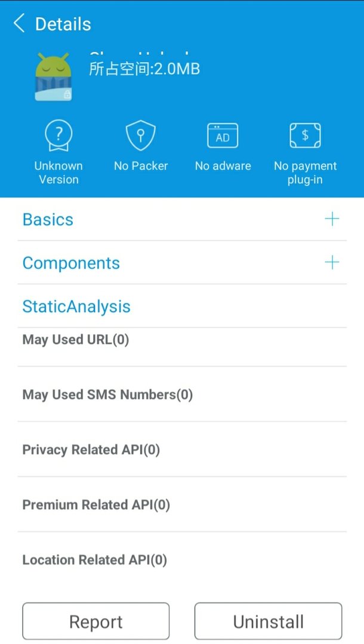The image size is (364, 644).
Task: Tap the No Packer shield icon
Action: pos(140,135)
